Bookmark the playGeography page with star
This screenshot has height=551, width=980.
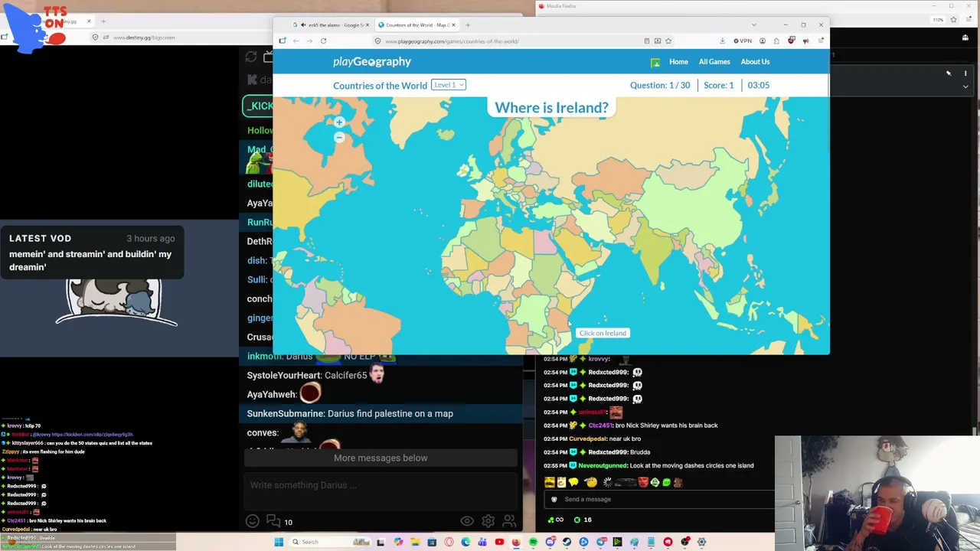[668, 41]
